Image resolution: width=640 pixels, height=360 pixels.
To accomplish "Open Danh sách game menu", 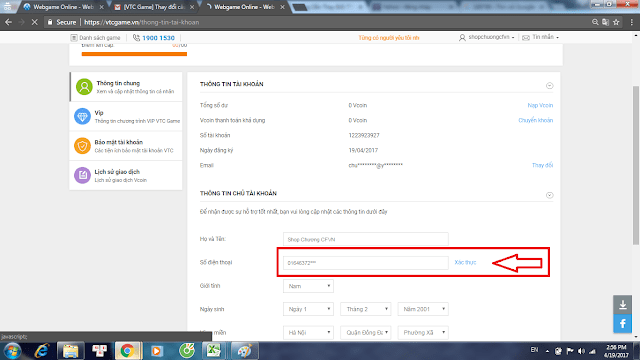I will [x=100, y=38].
